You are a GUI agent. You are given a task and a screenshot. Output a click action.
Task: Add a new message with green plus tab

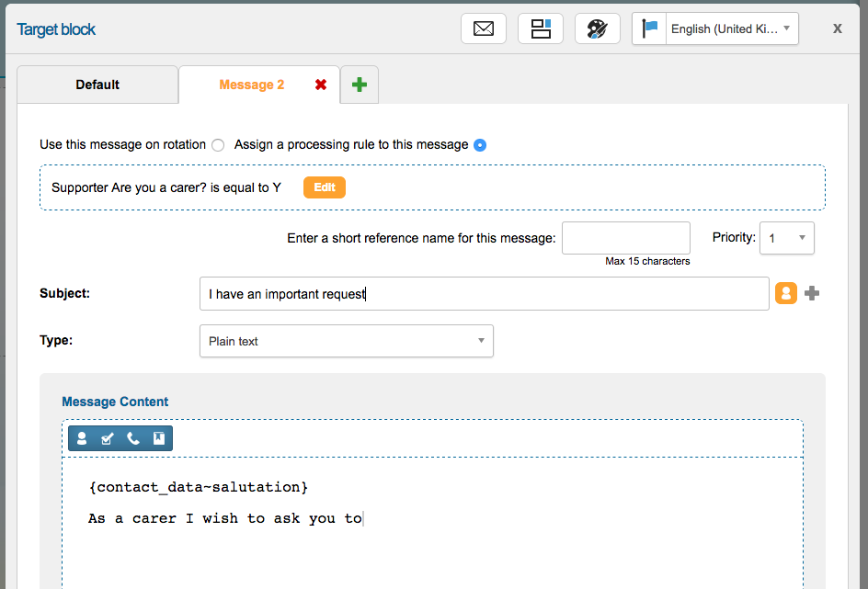[360, 85]
